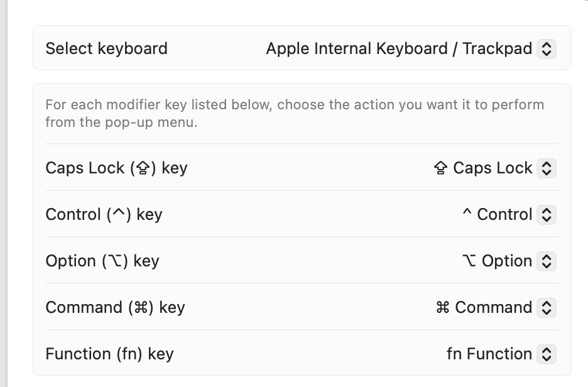Click the 'Caps Lock (⇪) key' row label
The height and width of the screenshot is (387, 588).
(x=116, y=168)
